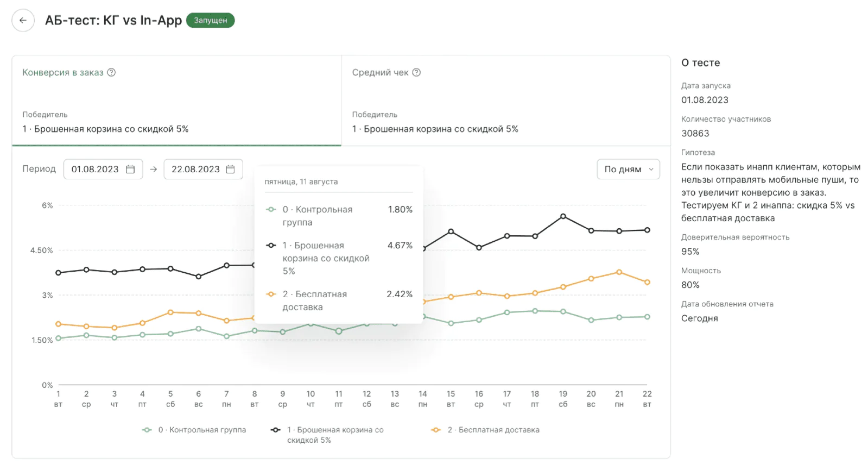This screenshot has width=868, height=470.
Task: Click report update value Сегодня
Action: click(700, 318)
